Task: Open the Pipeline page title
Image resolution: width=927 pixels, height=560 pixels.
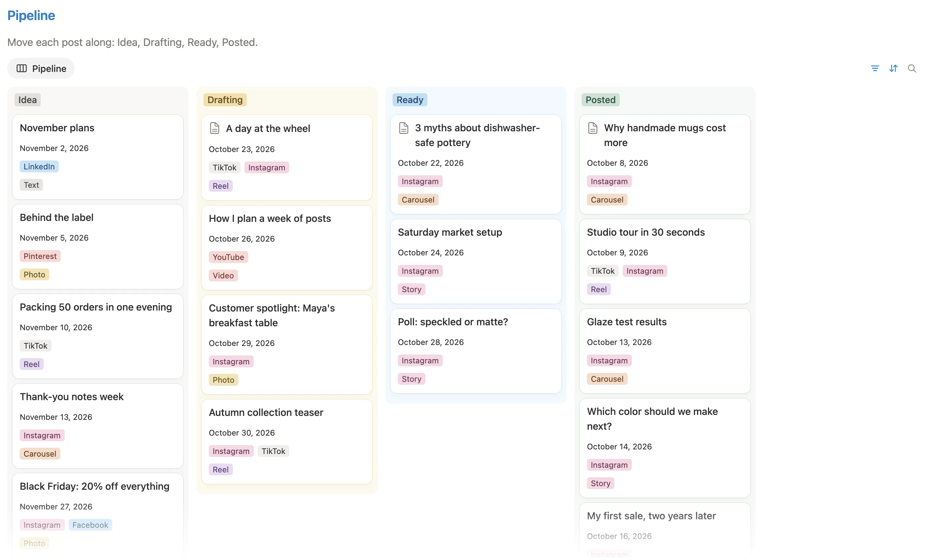Action: click(31, 15)
